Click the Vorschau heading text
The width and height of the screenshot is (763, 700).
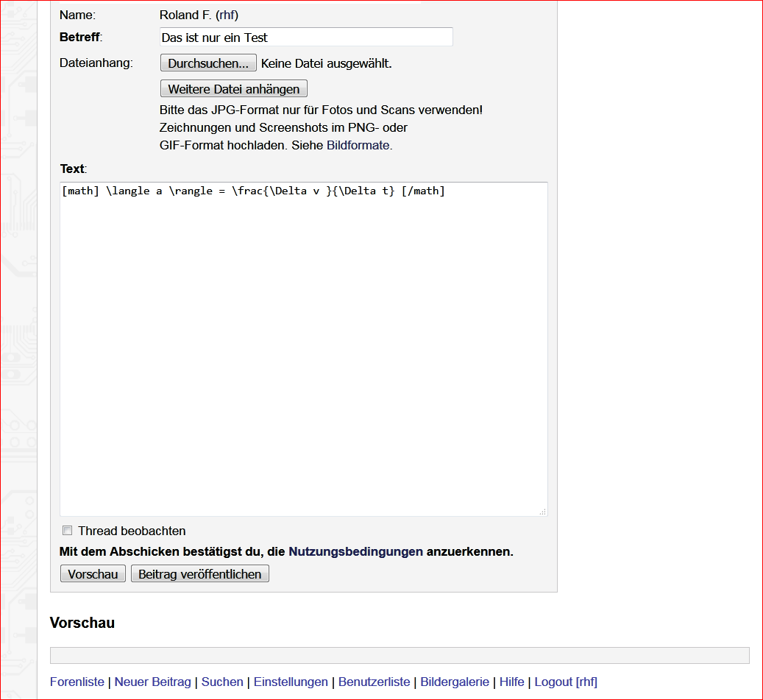(x=82, y=623)
